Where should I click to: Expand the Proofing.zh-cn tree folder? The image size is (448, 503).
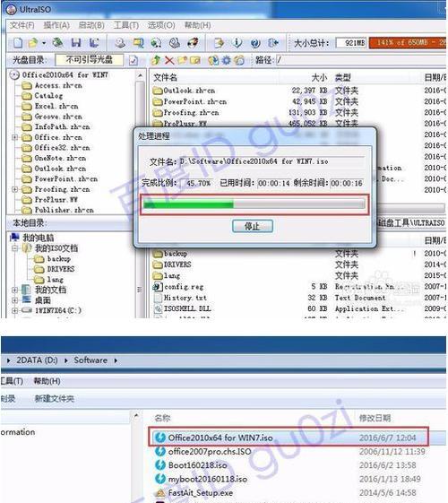[x=14, y=189]
